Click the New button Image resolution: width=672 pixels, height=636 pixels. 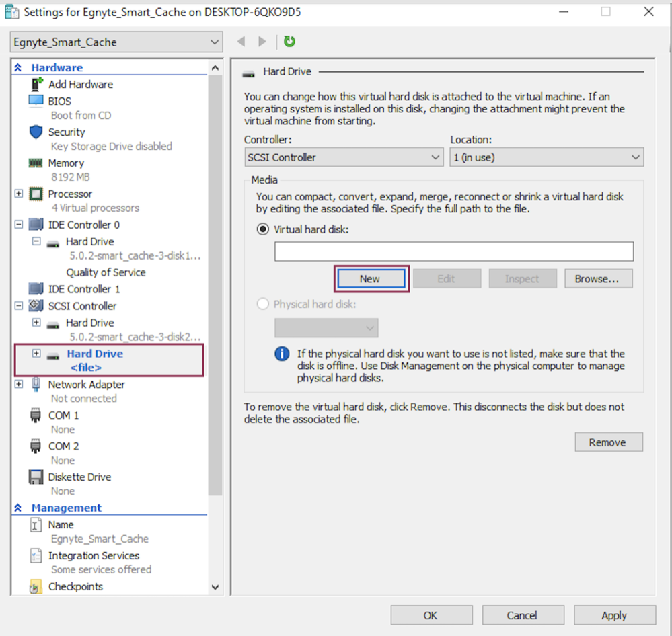(371, 279)
